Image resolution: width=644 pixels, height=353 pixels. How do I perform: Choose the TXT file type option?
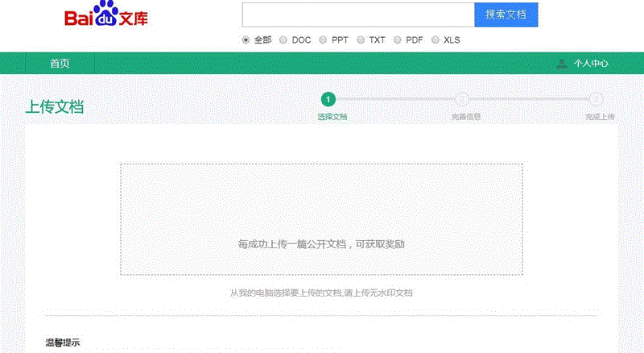361,39
